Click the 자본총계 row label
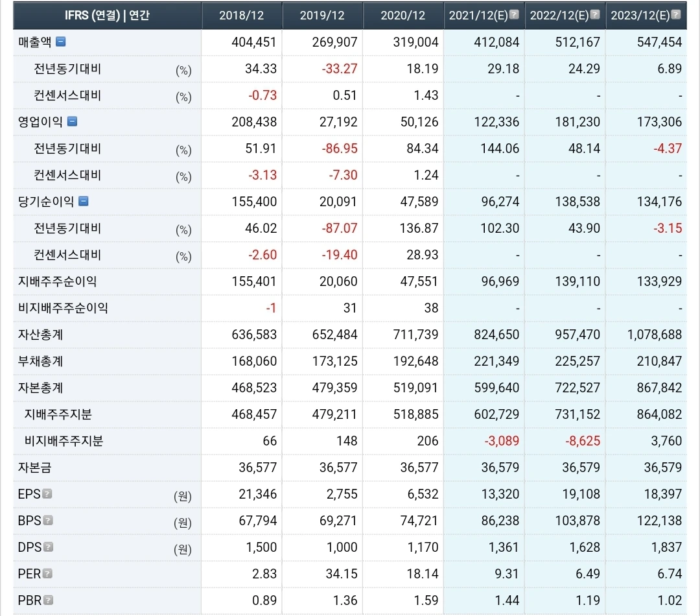Screen dimensions: 700x616 (40, 388)
